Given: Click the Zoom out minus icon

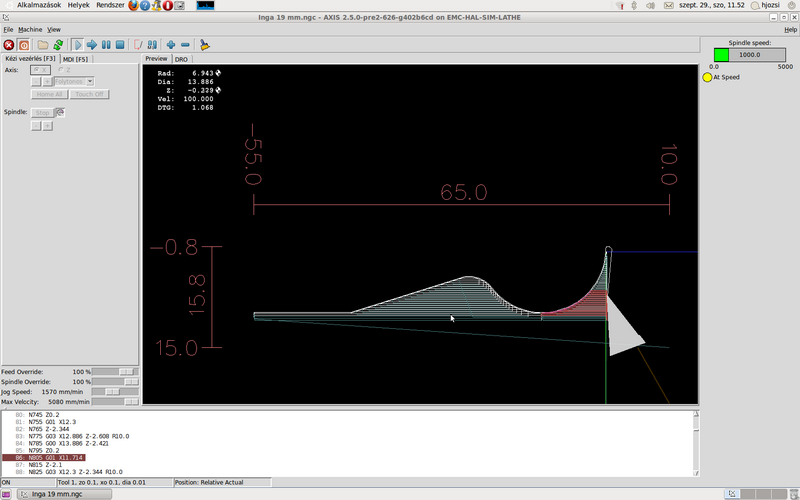Looking at the screenshot, I should [186, 45].
